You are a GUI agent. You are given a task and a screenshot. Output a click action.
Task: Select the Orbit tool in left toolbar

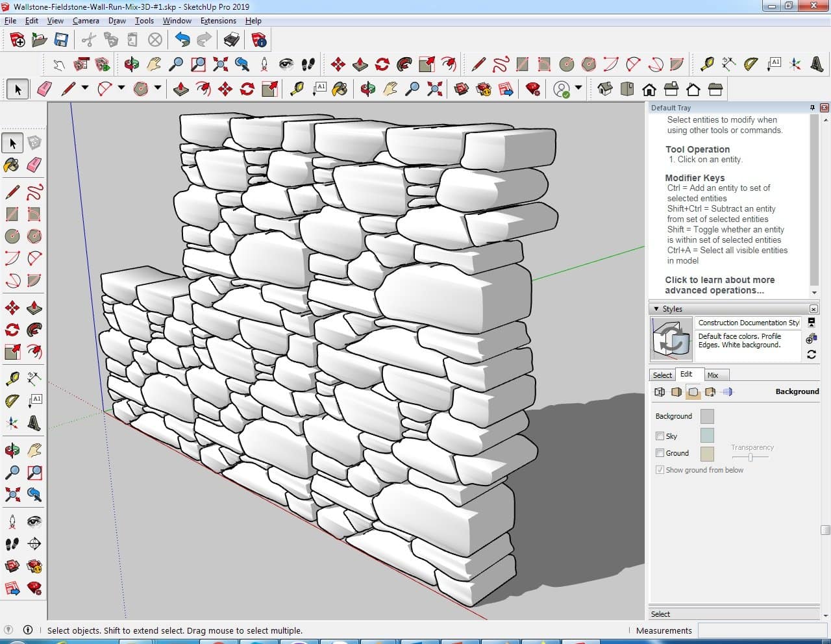tap(12, 450)
